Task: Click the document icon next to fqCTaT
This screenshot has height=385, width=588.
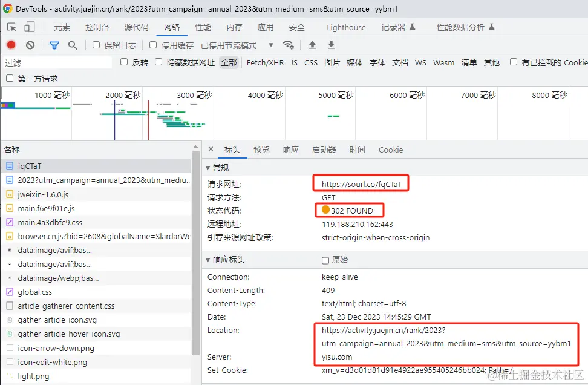Action: 10,166
